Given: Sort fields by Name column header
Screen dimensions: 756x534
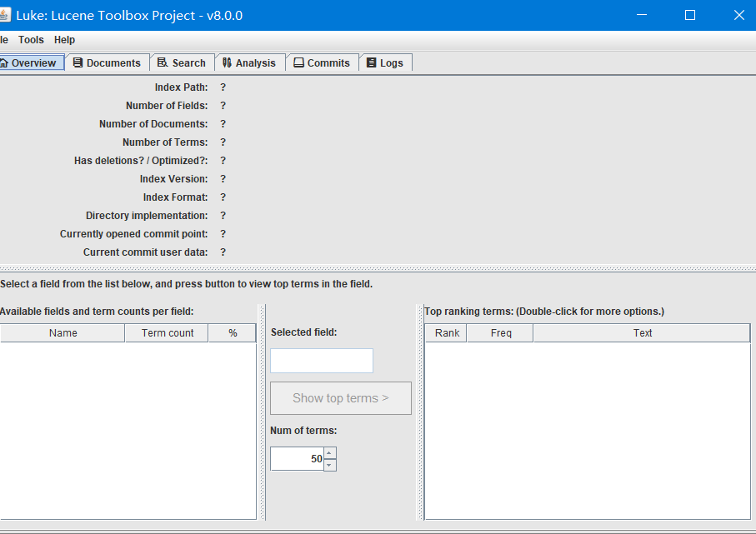Looking at the screenshot, I should click(x=63, y=333).
